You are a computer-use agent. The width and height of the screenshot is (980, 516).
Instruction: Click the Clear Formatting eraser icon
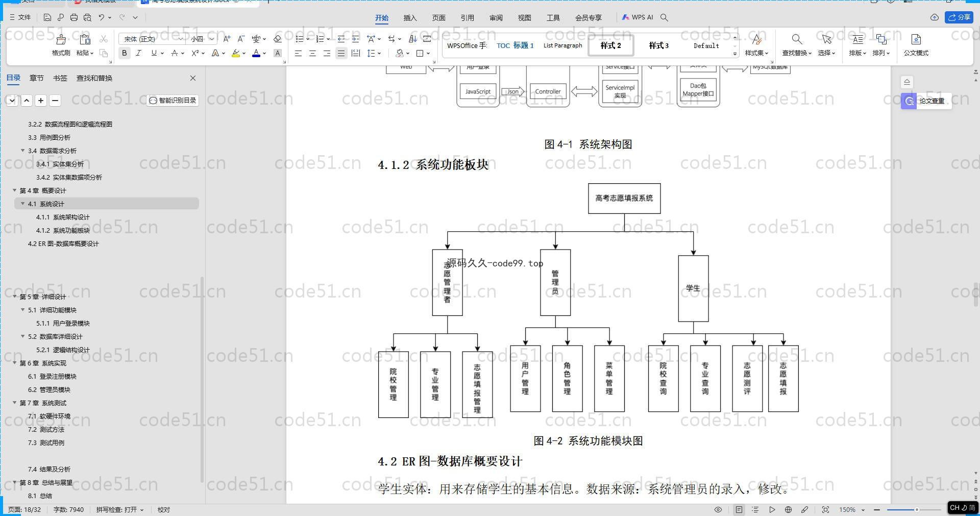coord(278,39)
